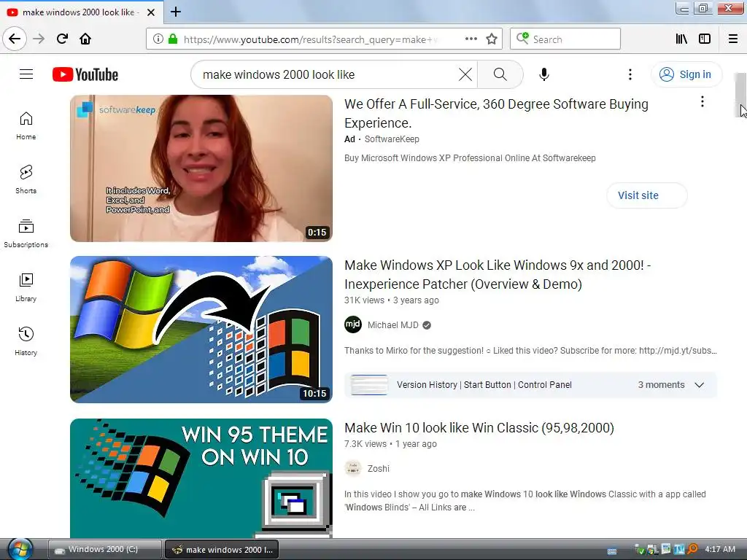Open the browser home page icon

(x=85, y=39)
